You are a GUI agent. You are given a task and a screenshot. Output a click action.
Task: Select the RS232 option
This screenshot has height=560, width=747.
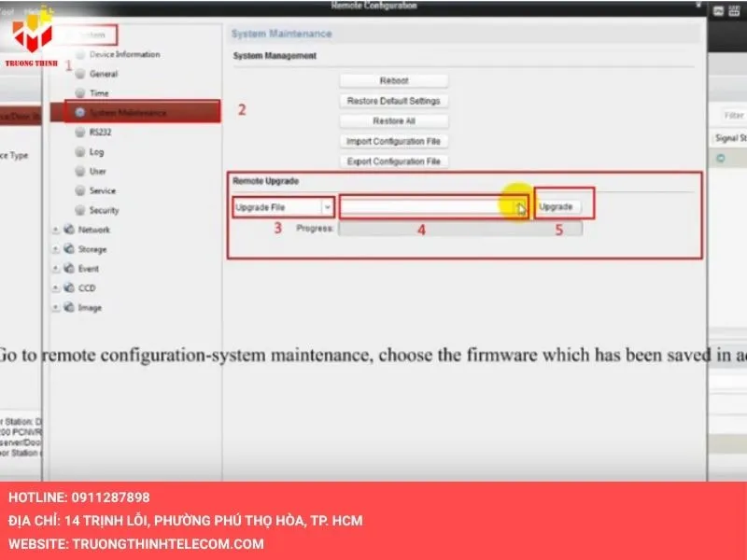pos(98,132)
